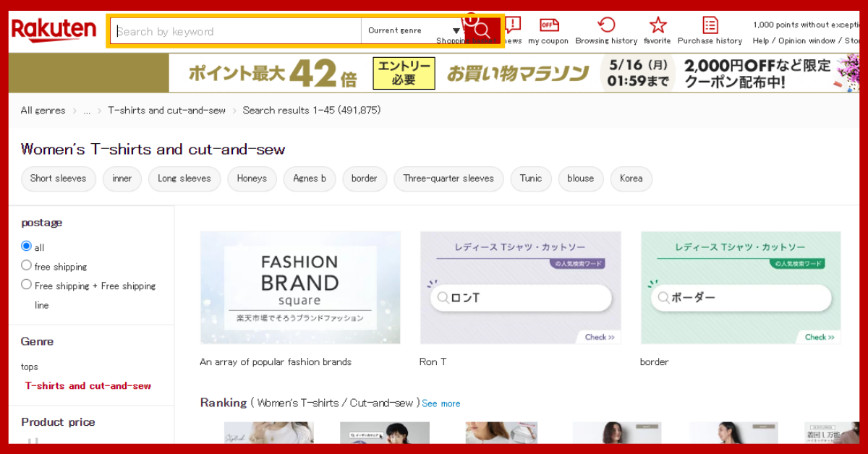
Task: View Browsing history via the circular arrow icon
Action: click(605, 24)
